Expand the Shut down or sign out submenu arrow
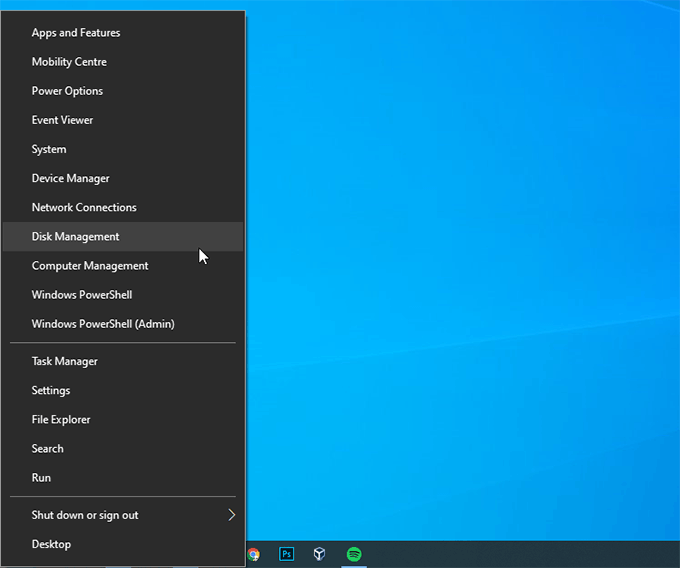Viewport: 680px width, 568px height. click(231, 515)
